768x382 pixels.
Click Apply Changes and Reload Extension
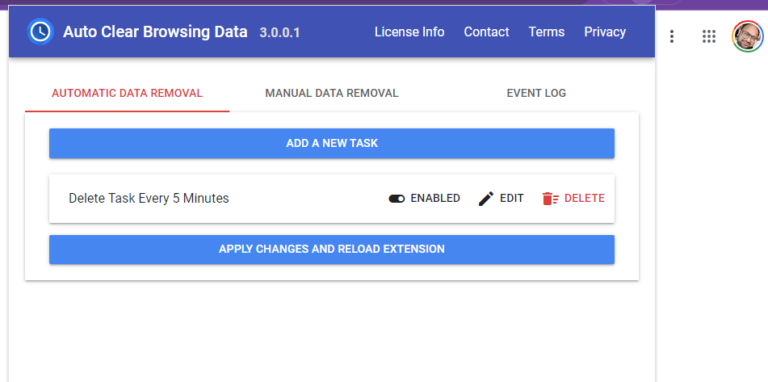click(x=332, y=249)
